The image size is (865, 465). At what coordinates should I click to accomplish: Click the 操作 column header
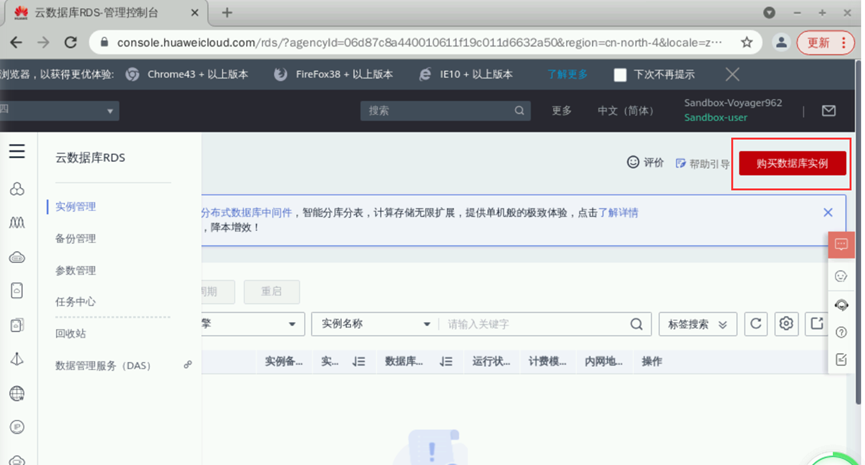point(652,362)
